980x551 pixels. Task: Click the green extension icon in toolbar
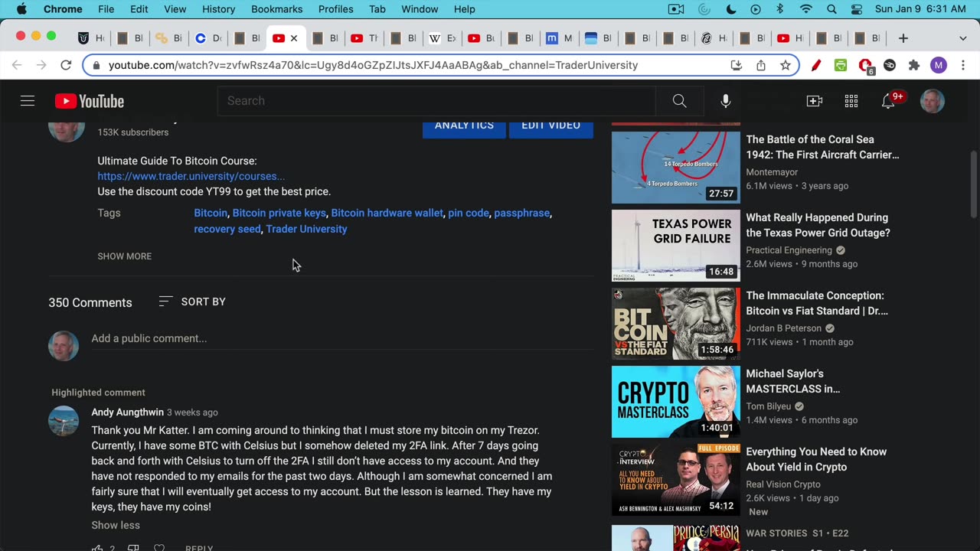[841, 65]
